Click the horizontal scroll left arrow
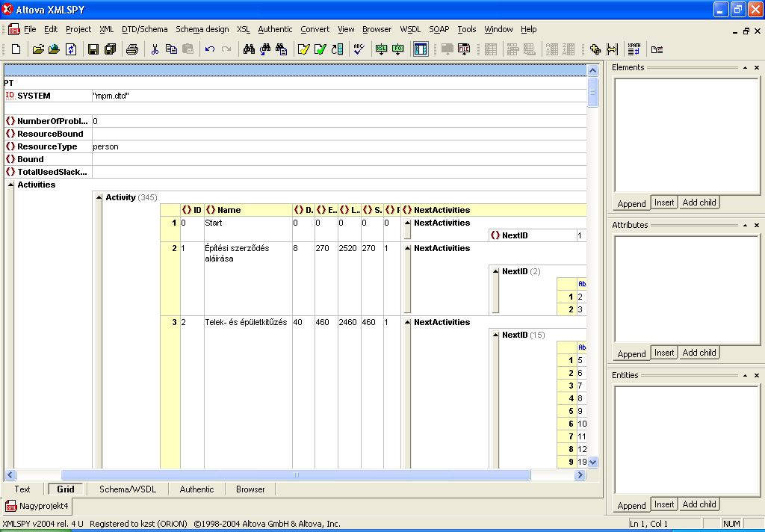765x532 pixels. [10, 474]
